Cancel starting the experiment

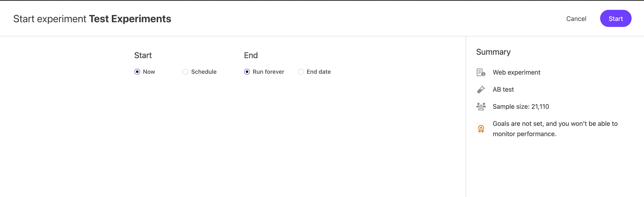click(x=576, y=19)
